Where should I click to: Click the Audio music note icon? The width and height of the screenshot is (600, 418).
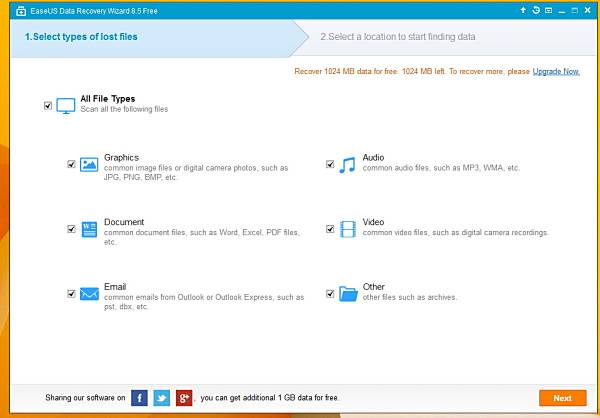(x=347, y=165)
